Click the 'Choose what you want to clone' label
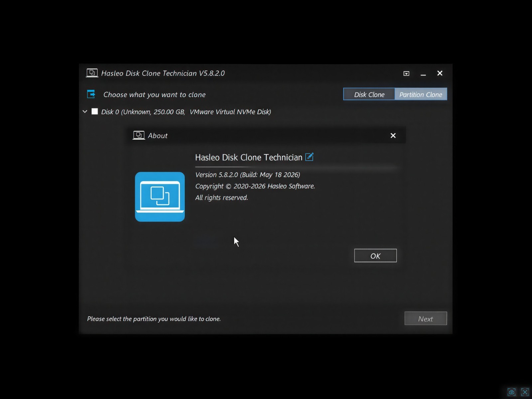The height and width of the screenshot is (399, 532). click(x=154, y=95)
